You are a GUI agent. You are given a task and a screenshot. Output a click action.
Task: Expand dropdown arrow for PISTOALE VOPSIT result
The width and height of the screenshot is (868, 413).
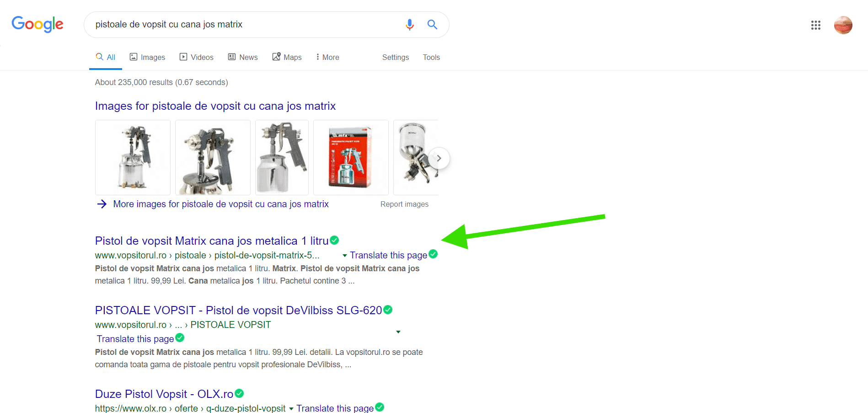[x=398, y=332]
